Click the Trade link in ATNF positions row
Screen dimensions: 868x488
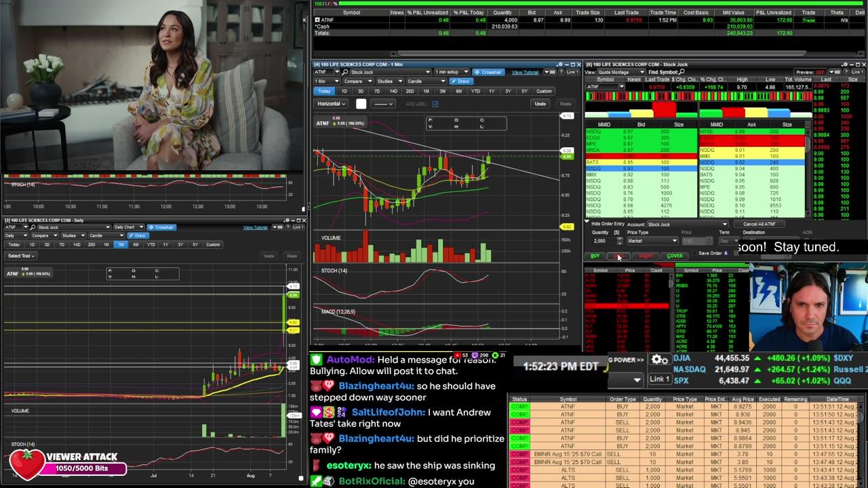(x=808, y=20)
